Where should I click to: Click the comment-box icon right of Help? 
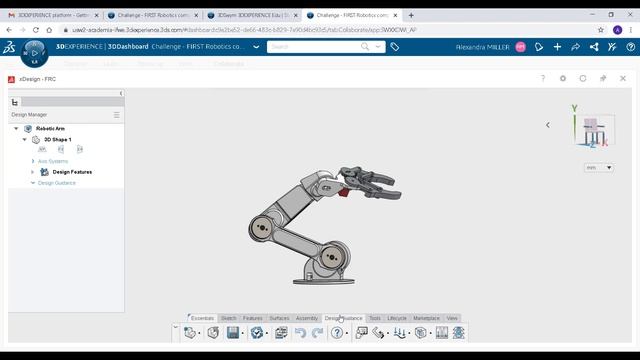click(361, 333)
